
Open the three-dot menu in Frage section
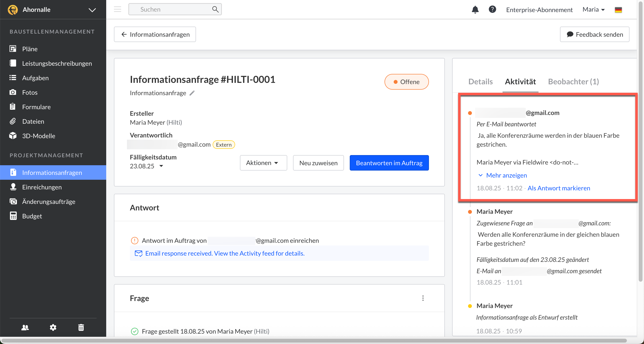point(423,298)
